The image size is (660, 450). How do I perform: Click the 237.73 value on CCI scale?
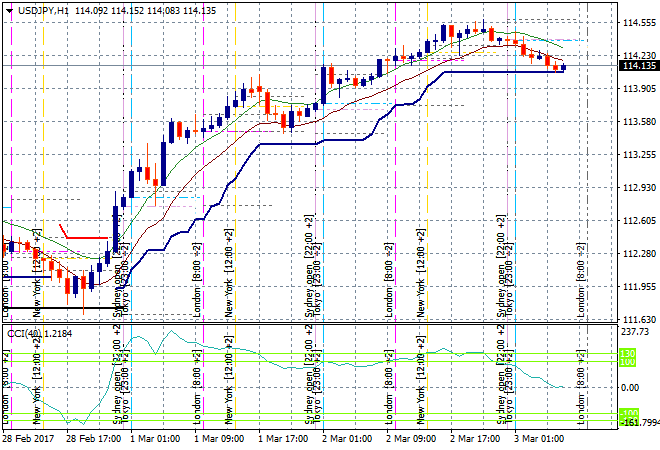pos(635,332)
